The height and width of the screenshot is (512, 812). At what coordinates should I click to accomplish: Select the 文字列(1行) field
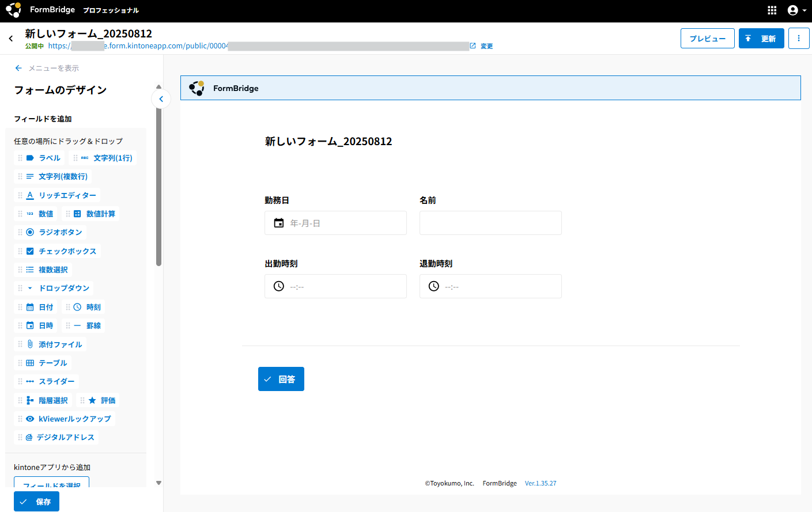point(103,158)
